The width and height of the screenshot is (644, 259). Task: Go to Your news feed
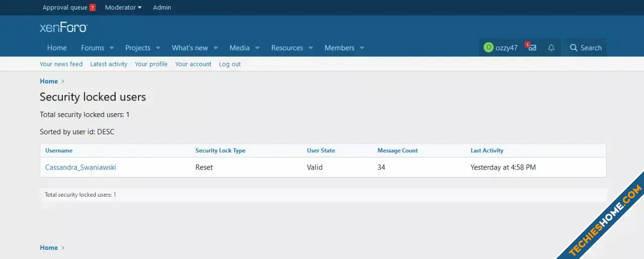[61, 64]
